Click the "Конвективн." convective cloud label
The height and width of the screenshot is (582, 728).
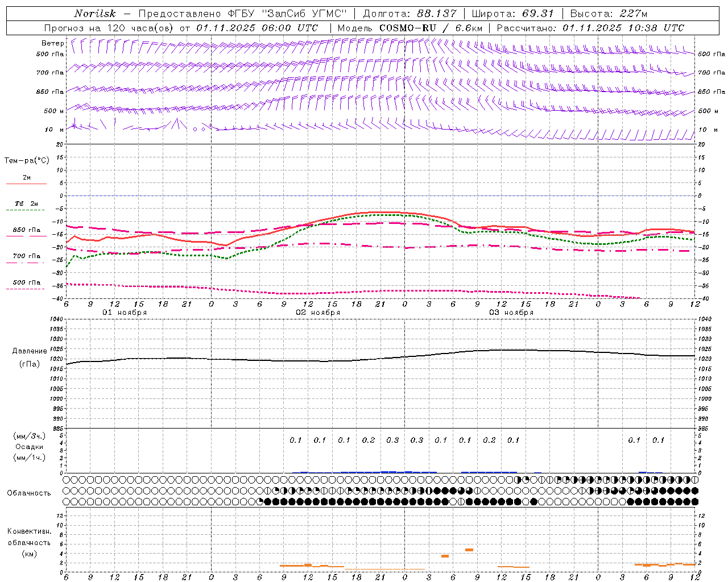tap(29, 531)
